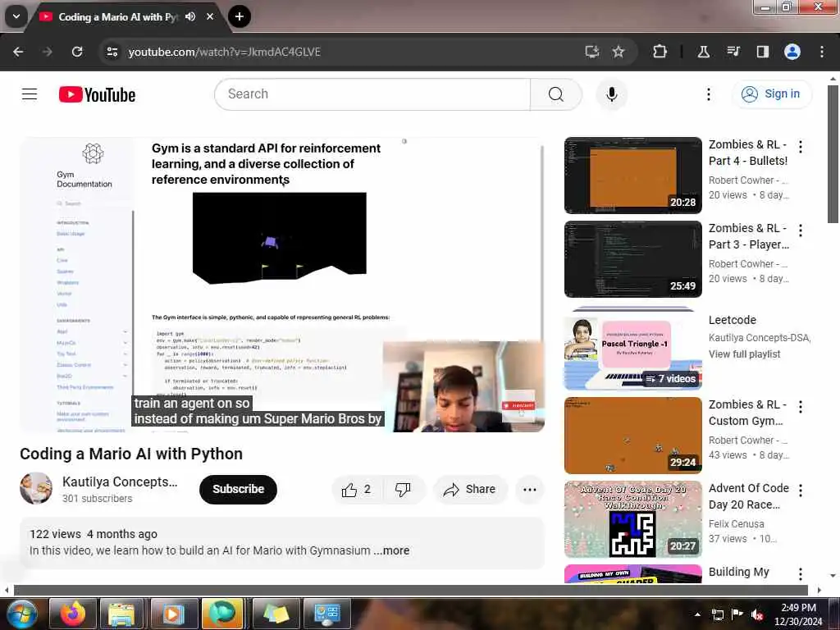This screenshot has width=840, height=630.
Task: Open options for Zombies & RL Custom Gym
Action: tap(801, 407)
